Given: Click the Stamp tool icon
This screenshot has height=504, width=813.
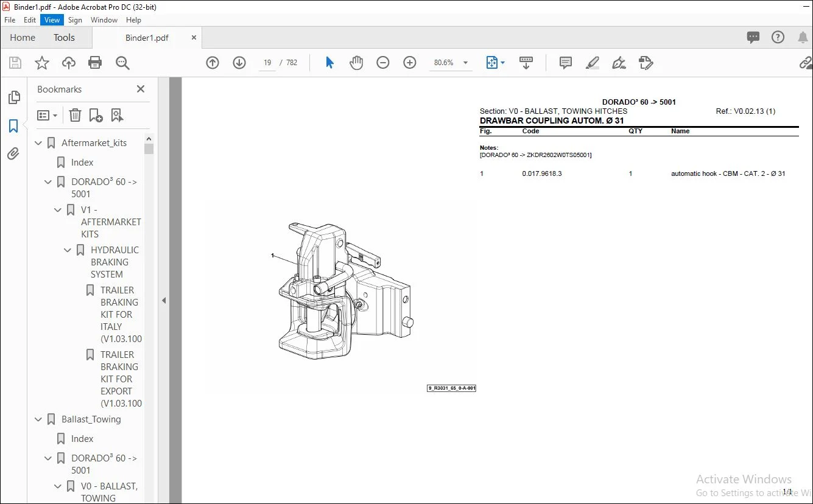Looking at the screenshot, I should (x=646, y=63).
